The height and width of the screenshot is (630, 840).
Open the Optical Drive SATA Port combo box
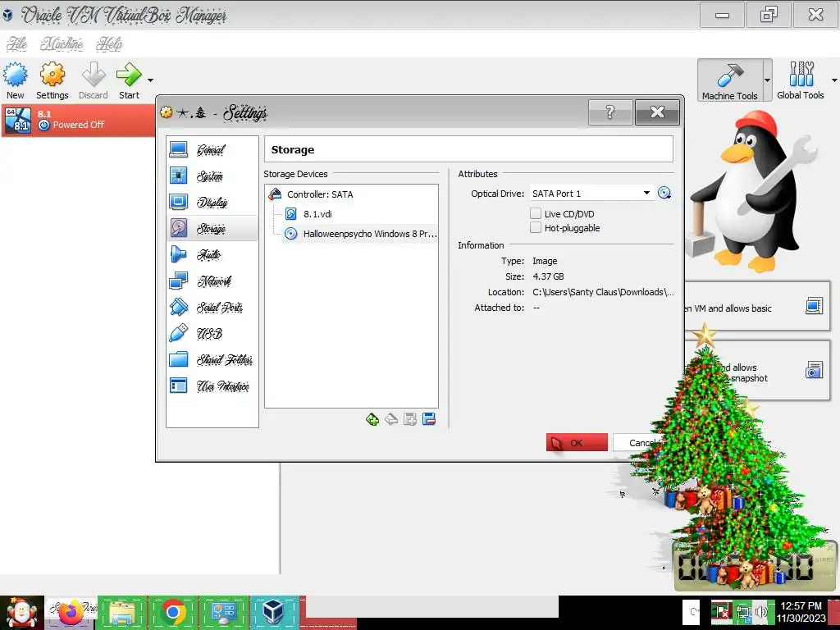coord(591,194)
